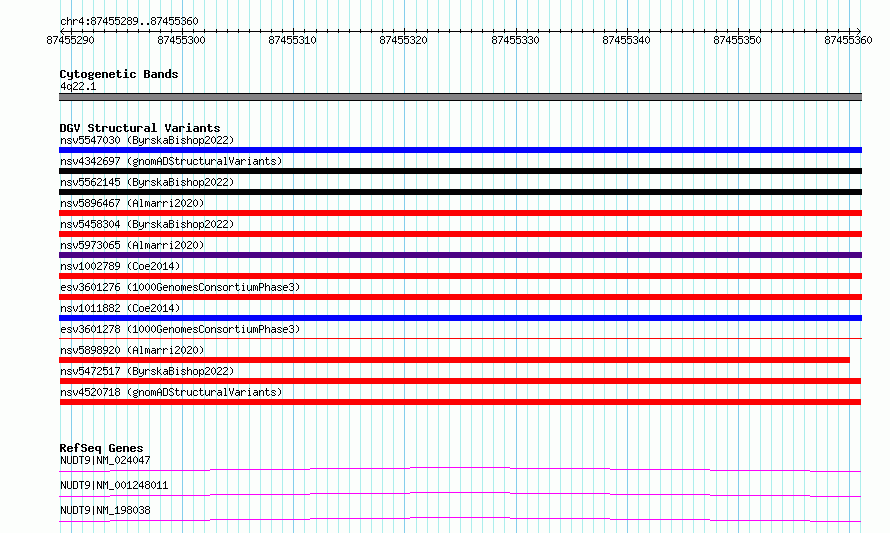Select the blue bar under nsv5547030
Image resolution: width=890 pixels, height=533 pixels.
pyautogui.click(x=460, y=150)
